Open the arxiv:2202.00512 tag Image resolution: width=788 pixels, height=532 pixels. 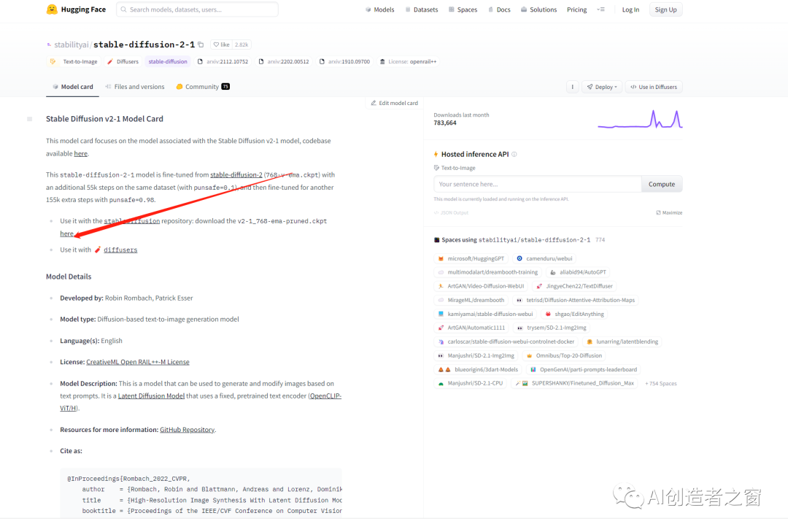pos(283,62)
